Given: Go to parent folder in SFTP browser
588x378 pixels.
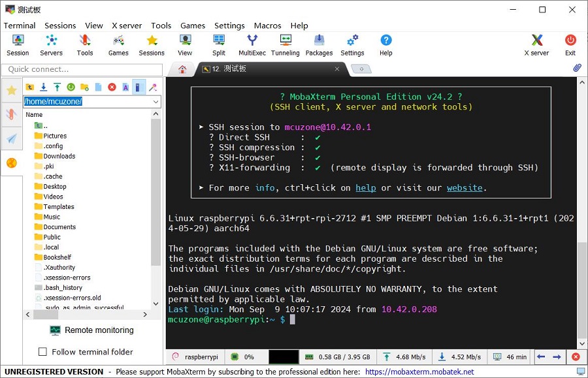Looking at the screenshot, I should coord(30,87).
